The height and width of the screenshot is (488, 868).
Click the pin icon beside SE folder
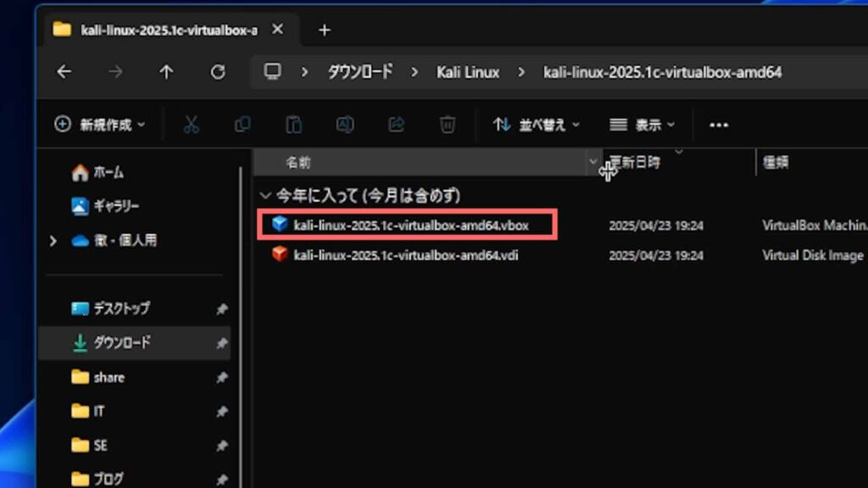222,446
